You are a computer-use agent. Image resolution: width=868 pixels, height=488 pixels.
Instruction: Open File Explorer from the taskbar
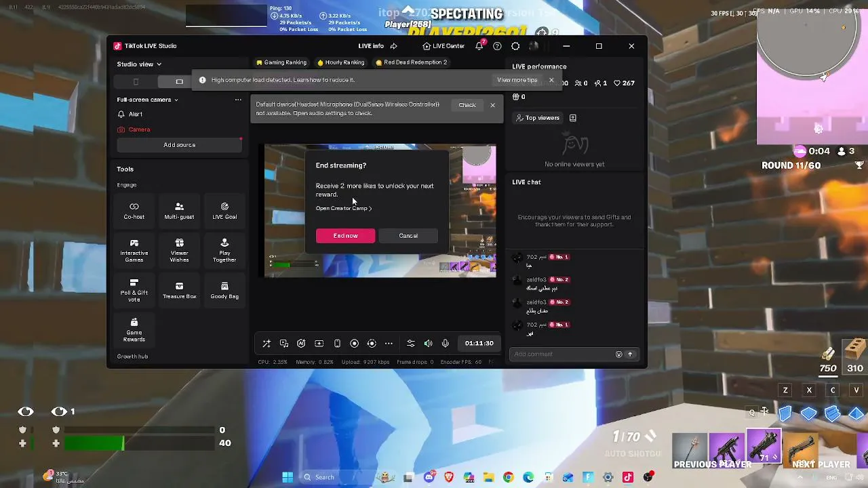pyautogui.click(x=488, y=477)
